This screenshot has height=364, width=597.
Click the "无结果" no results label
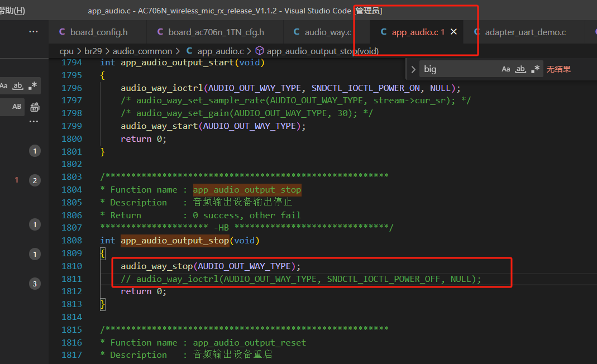pyautogui.click(x=558, y=69)
